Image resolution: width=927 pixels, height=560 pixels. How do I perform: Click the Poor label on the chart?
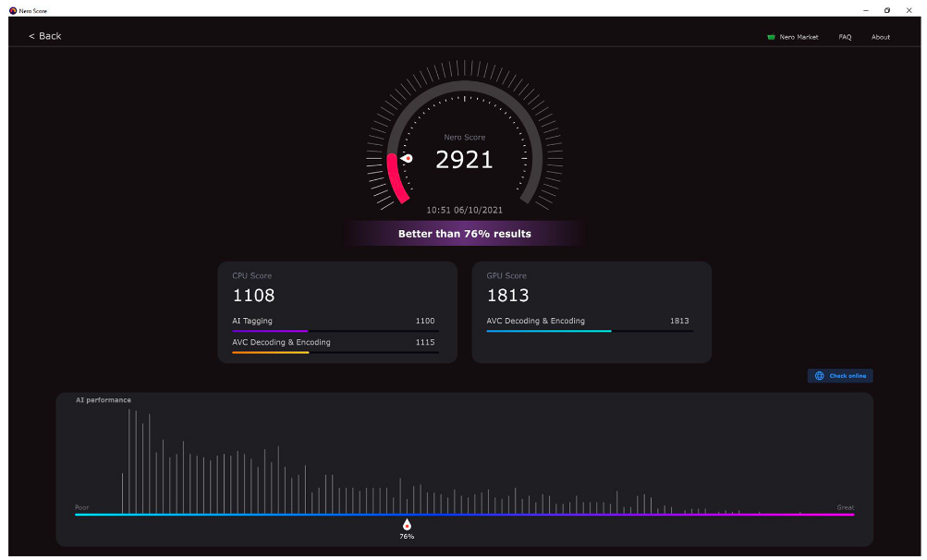[81, 507]
